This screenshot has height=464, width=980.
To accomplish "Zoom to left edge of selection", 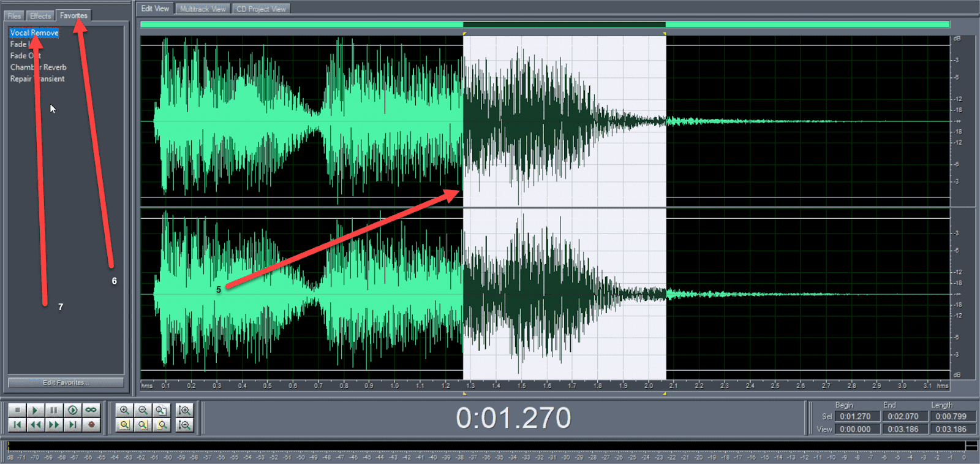I will click(x=143, y=425).
